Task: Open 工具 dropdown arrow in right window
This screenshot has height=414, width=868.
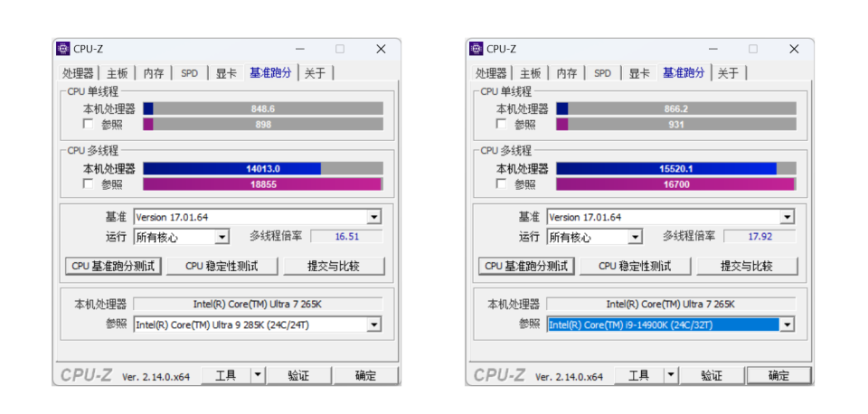Action: coord(671,375)
